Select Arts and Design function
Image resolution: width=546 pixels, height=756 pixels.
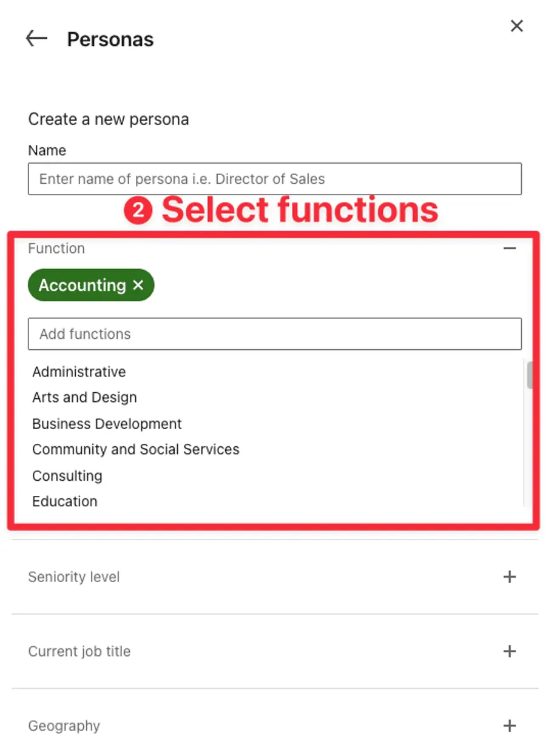(x=84, y=397)
